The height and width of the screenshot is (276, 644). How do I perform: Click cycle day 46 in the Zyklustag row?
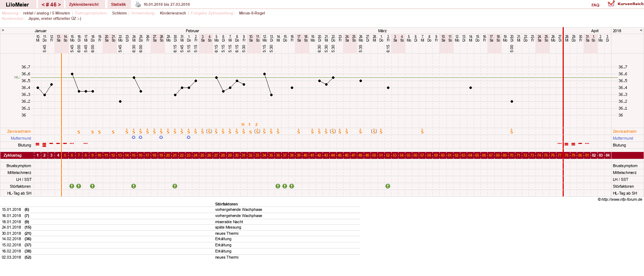pyautogui.click(x=347, y=155)
